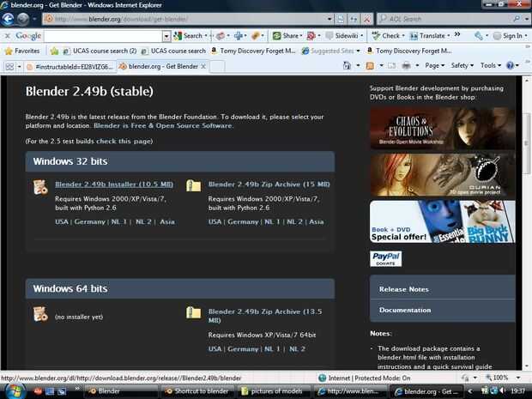
Task: Click the spell Check toolbar button
Action: click(388, 36)
